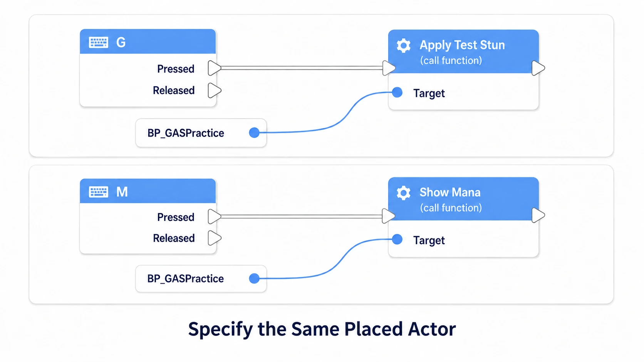Click the gear icon on Apply Test Stun

pos(404,45)
